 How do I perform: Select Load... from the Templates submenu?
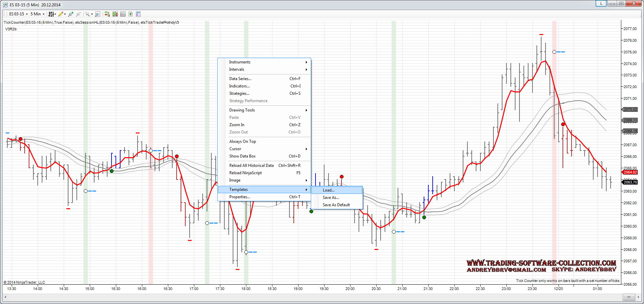coord(329,190)
